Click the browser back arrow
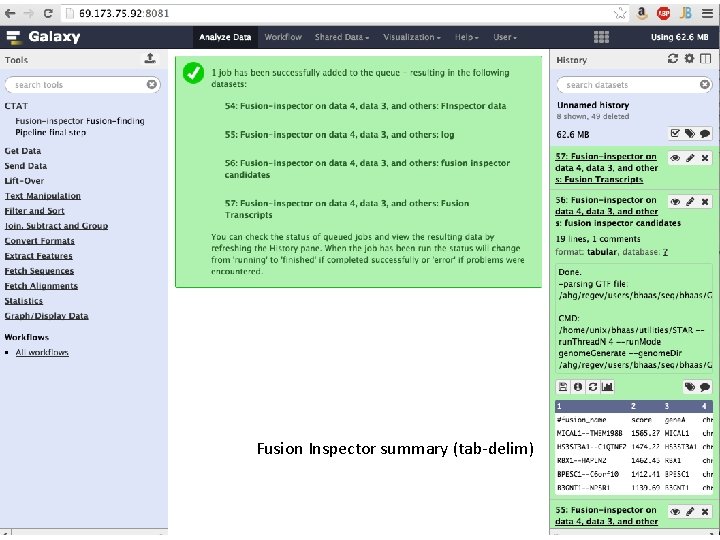The width and height of the screenshot is (720, 540). [x=10, y=13]
